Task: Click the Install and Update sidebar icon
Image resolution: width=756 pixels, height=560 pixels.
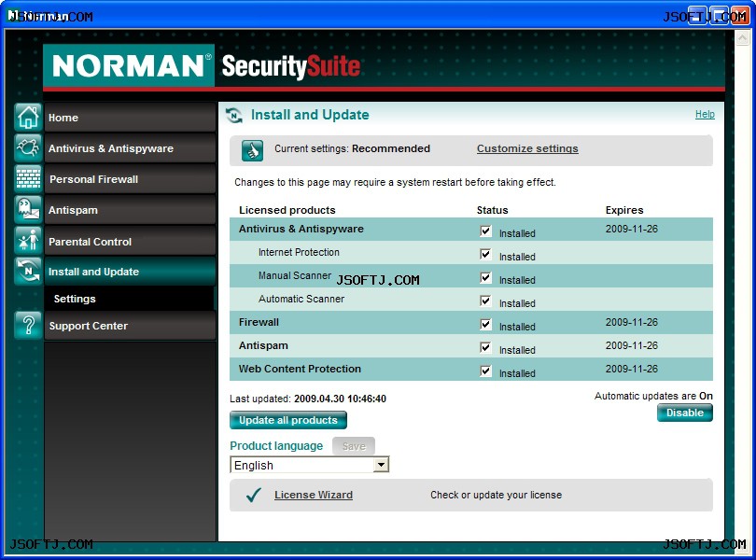Action: (x=28, y=271)
